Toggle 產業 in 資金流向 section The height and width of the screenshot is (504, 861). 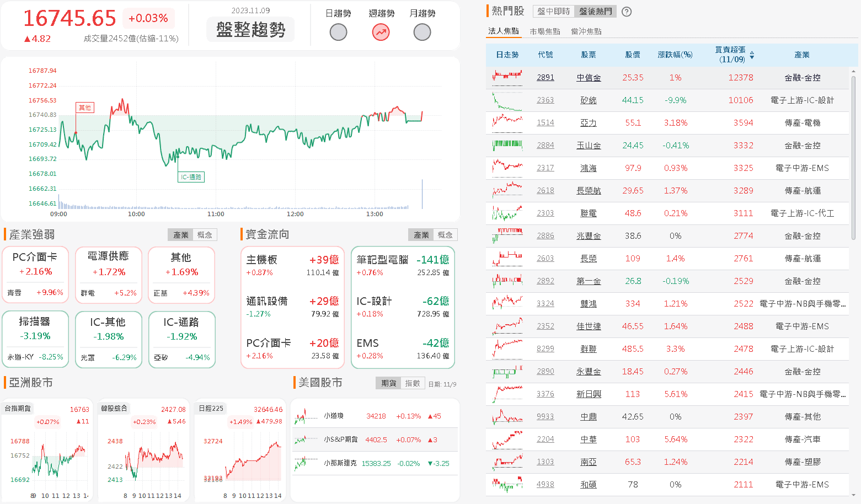(421, 235)
